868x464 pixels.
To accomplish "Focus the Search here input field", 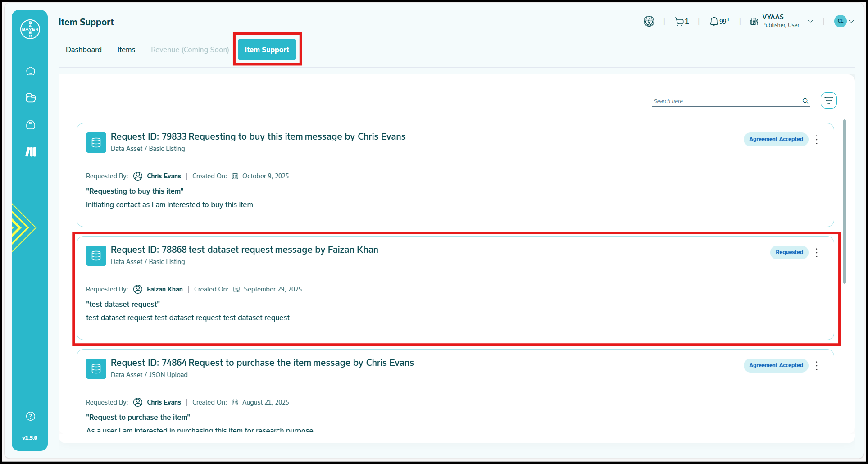I will 725,101.
